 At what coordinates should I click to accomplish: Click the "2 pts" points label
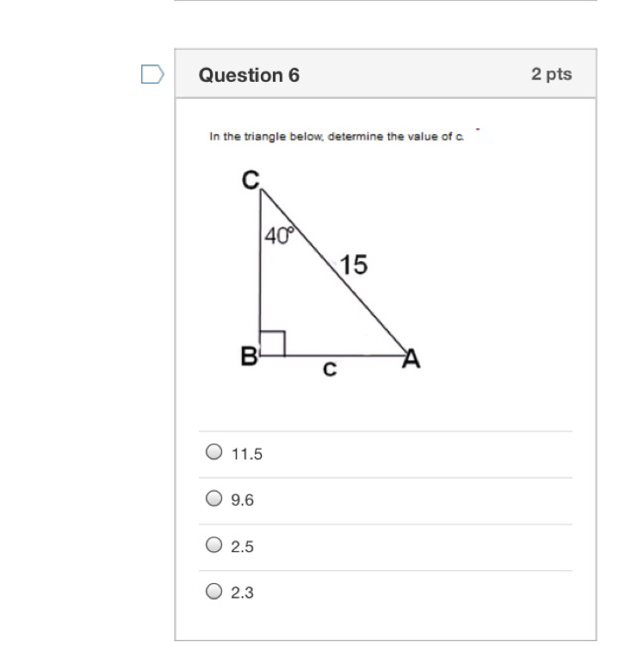tap(551, 74)
